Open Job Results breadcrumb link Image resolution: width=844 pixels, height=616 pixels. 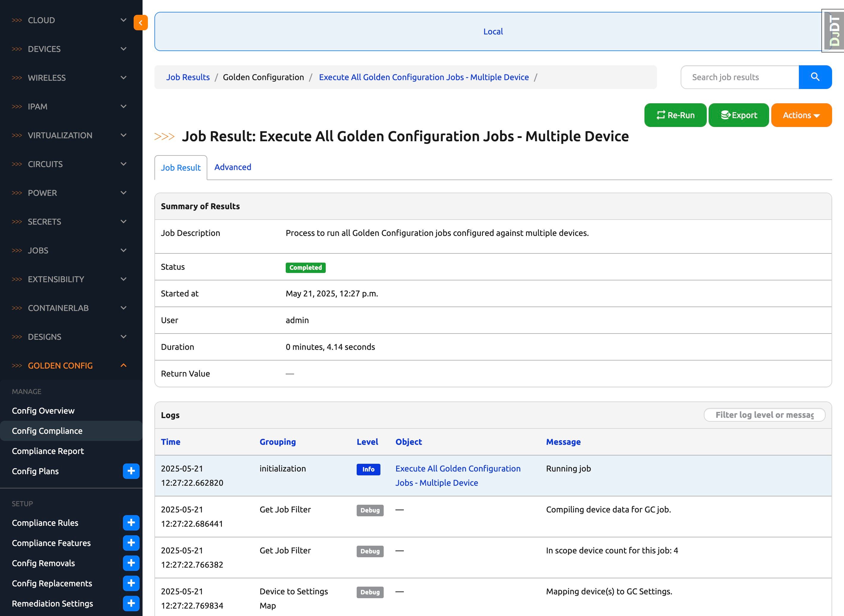(188, 77)
